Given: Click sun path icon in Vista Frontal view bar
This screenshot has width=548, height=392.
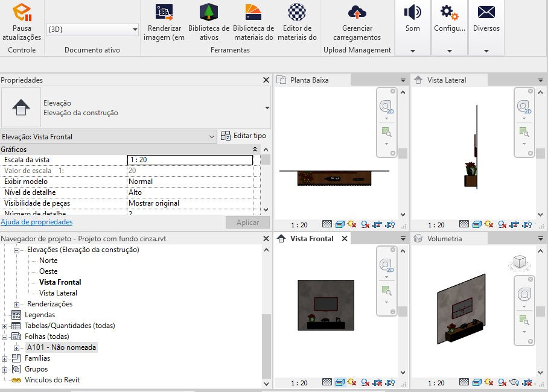Looking at the screenshot, I should (352, 382).
